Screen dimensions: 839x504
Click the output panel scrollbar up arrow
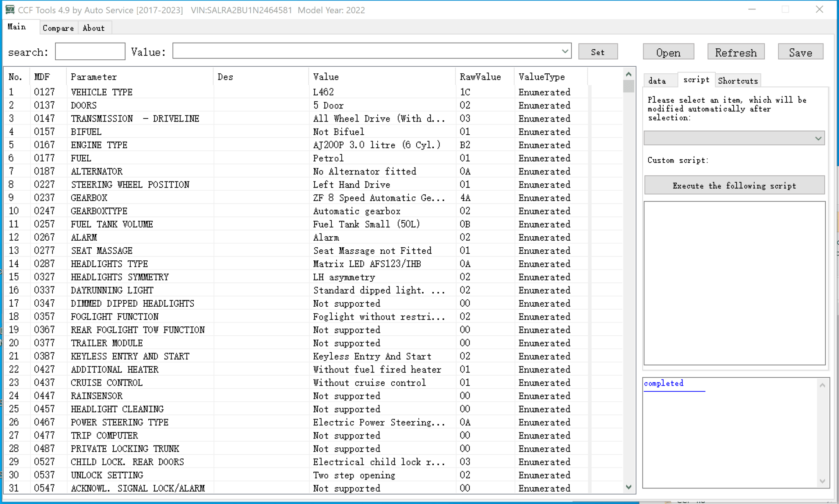click(823, 385)
